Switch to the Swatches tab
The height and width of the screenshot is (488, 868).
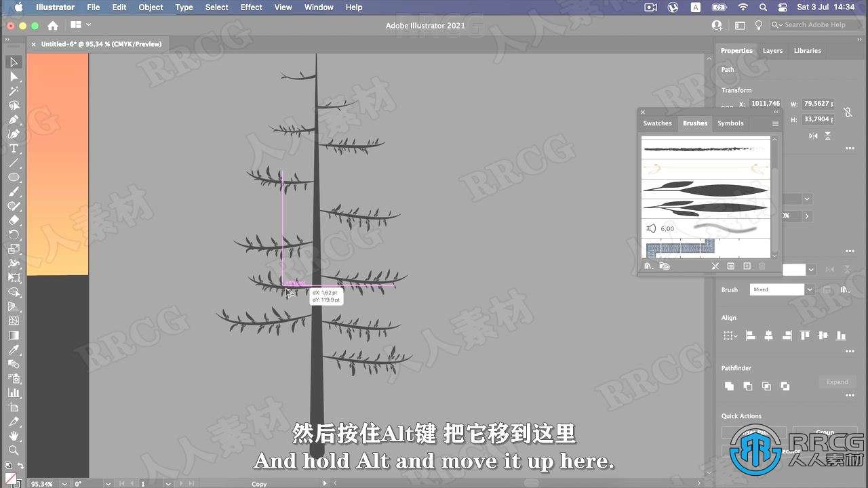pos(657,123)
